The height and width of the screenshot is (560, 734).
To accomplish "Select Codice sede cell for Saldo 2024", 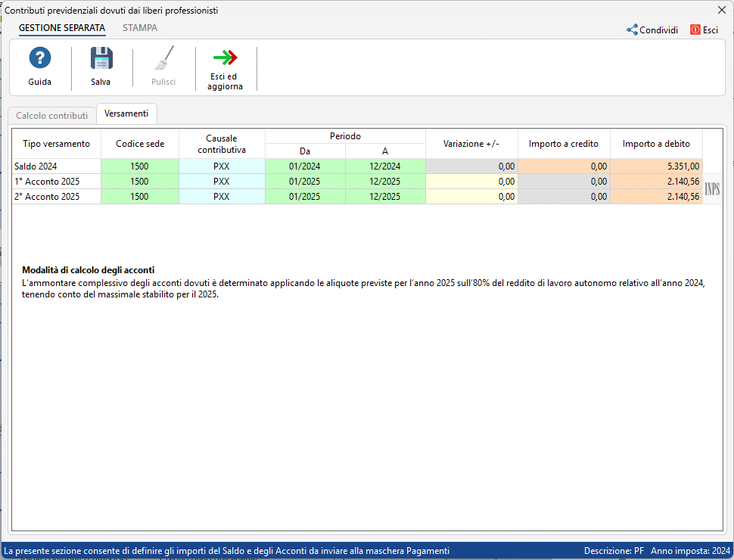I will tap(139, 166).
